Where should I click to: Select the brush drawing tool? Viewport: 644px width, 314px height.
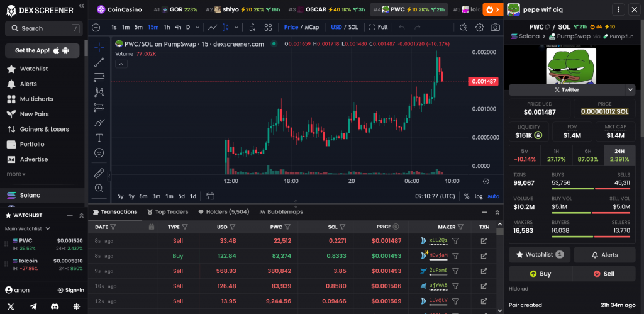pos(99,123)
